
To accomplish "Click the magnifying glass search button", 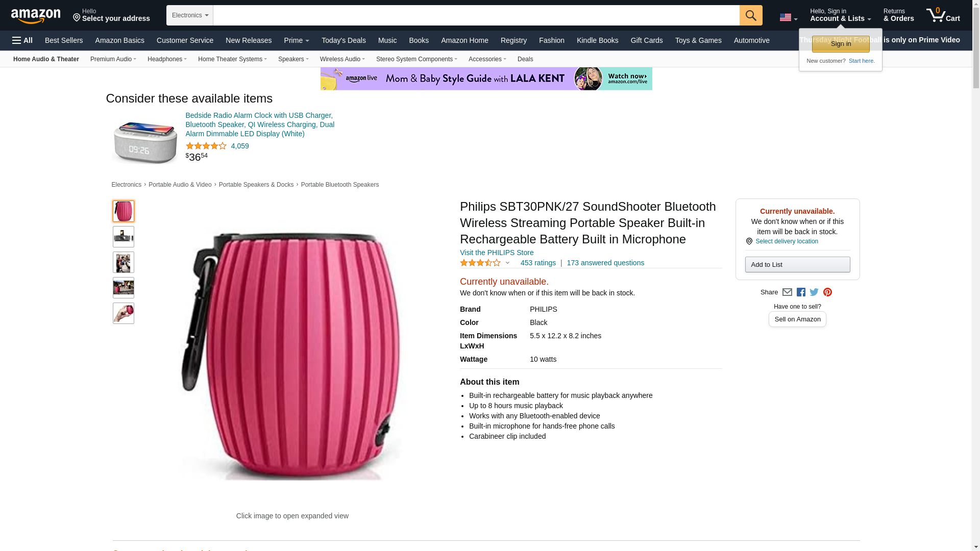I will [x=750, y=15].
